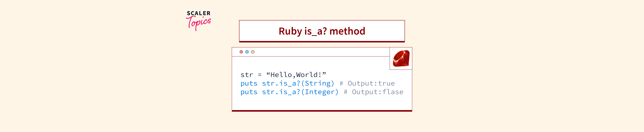Click the yellow dot in code window header
644x132 pixels.
(x=253, y=52)
